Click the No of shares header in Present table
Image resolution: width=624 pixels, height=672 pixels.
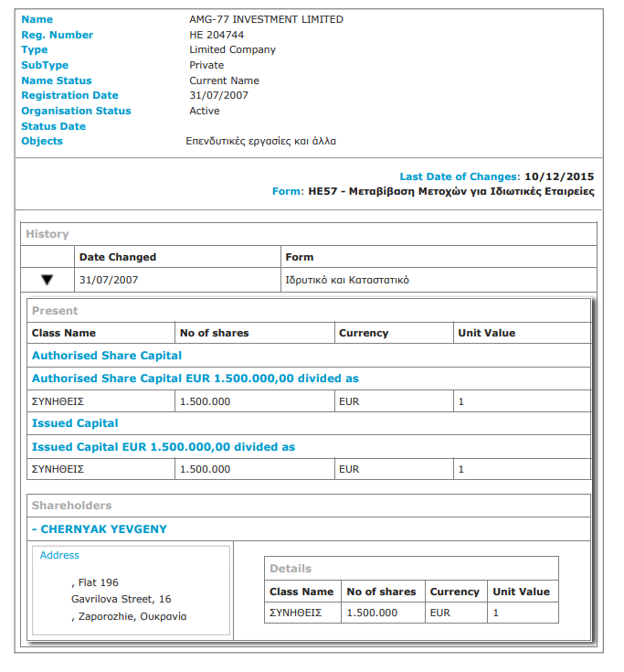click(x=215, y=333)
